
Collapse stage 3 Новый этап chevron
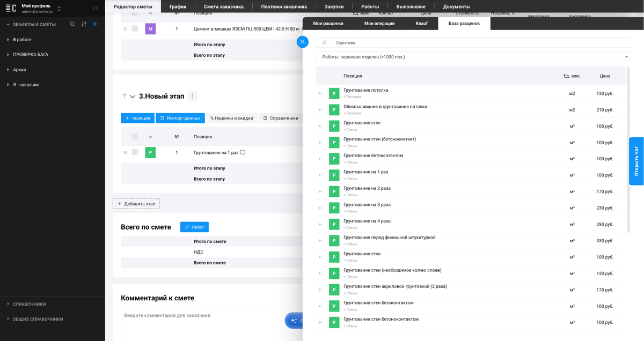[x=133, y=97]
